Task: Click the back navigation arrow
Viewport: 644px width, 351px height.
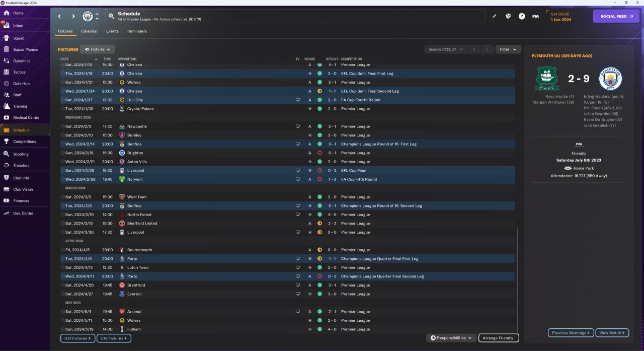Action: pos(59,16)
